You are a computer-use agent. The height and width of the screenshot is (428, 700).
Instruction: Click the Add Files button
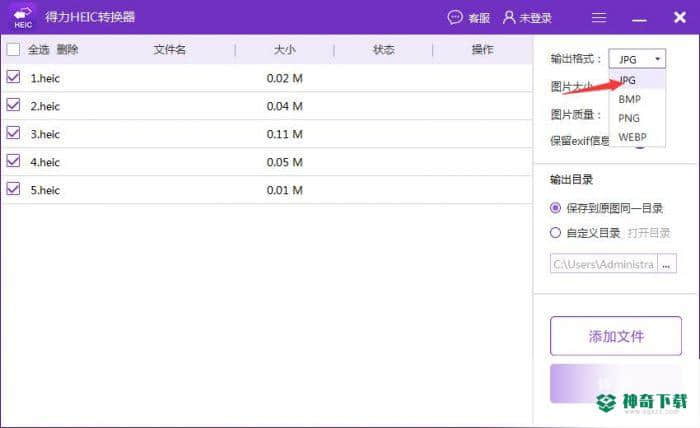point(616,336)
